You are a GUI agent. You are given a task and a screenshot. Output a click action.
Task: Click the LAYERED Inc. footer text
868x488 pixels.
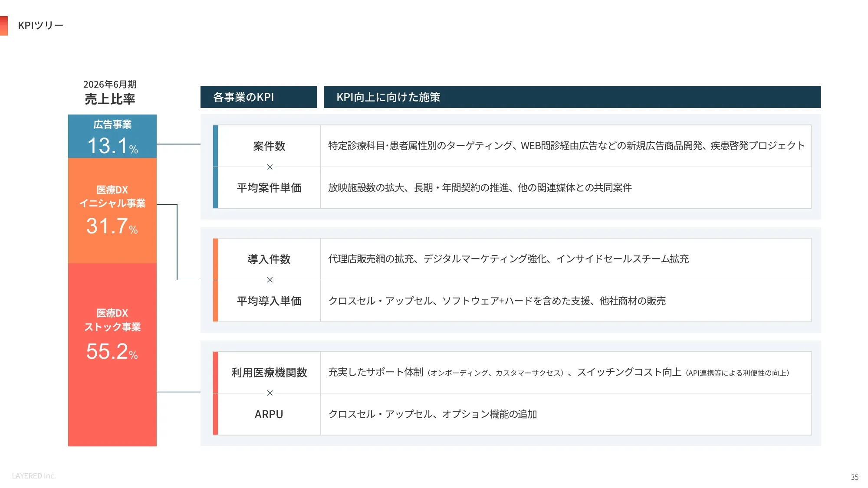(34, 476)
